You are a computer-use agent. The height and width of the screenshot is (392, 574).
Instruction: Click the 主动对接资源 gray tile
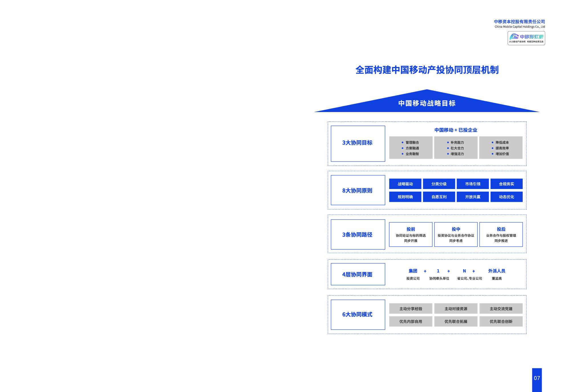point(456,308)
